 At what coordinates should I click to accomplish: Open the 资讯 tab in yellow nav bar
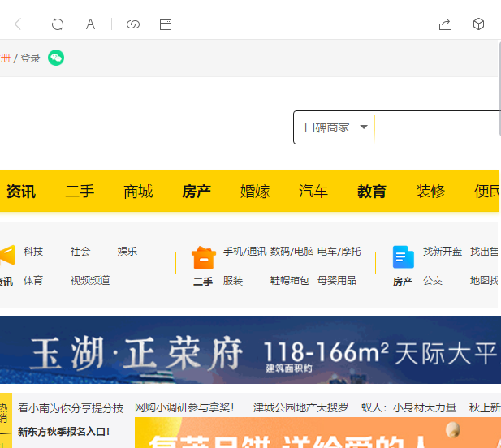click(21, 192)
